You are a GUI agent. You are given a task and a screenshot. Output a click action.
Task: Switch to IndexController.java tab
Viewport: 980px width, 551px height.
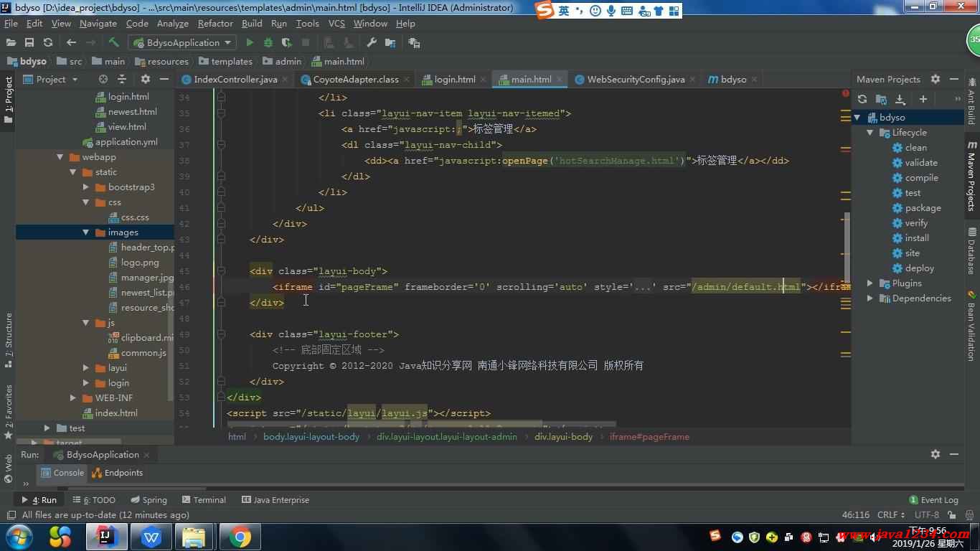[235, 79]
